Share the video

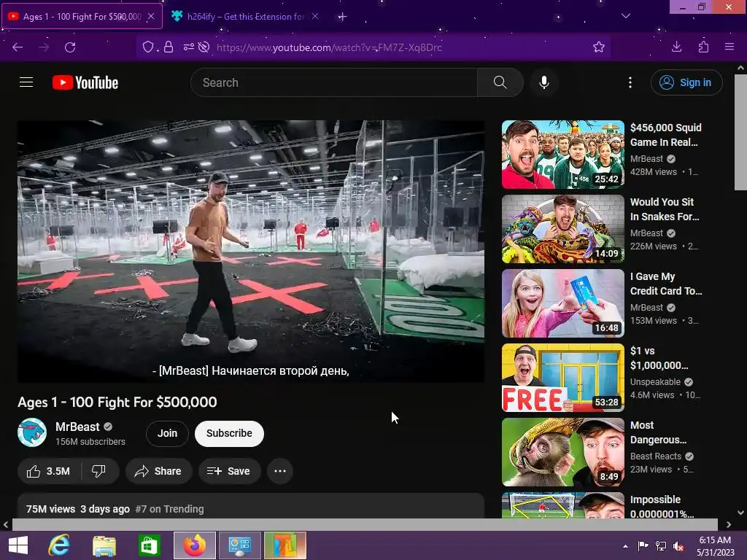click(x=158, y=471)
